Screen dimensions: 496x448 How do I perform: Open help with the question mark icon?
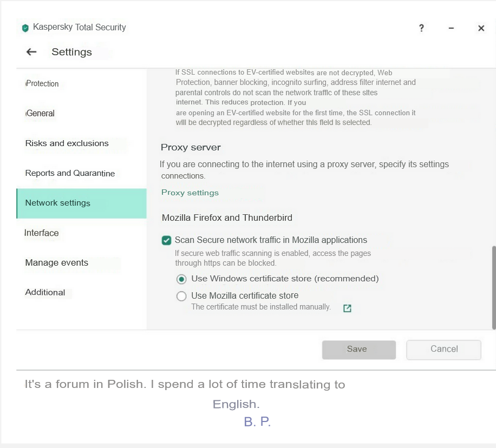point(422,28)
